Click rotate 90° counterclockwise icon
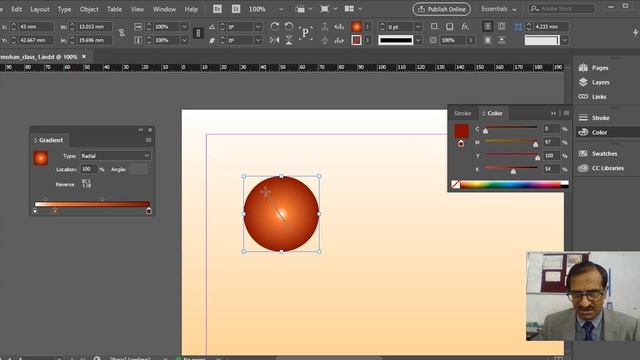The width and height of the screenshot is (640, 360). coord(289,27)
